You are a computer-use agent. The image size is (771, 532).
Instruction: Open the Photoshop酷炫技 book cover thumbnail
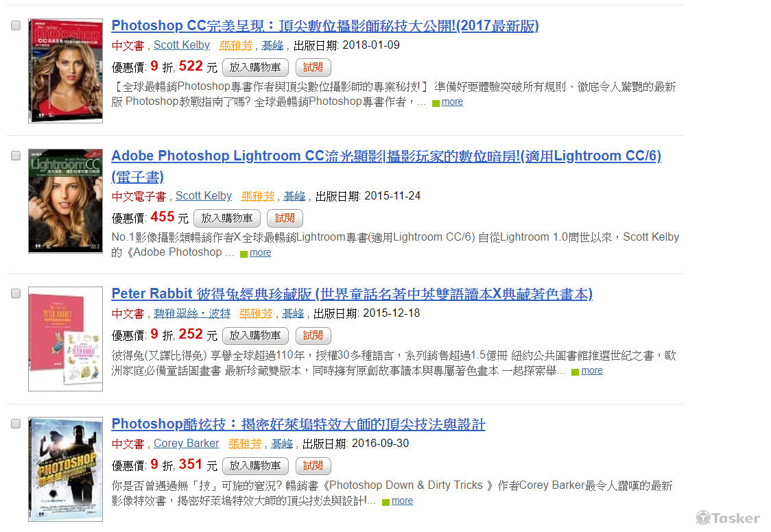[65, 469]
